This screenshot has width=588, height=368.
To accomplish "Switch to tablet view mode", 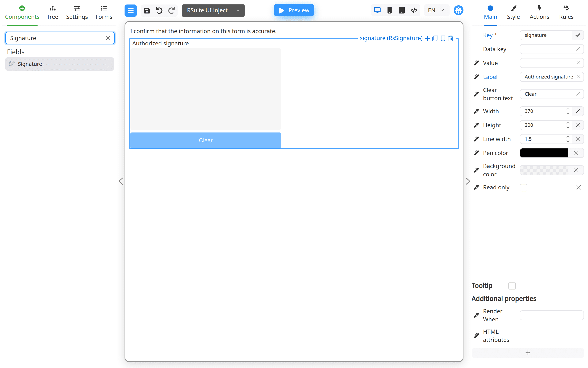I will pyautogui.click(x=402, y=10).
